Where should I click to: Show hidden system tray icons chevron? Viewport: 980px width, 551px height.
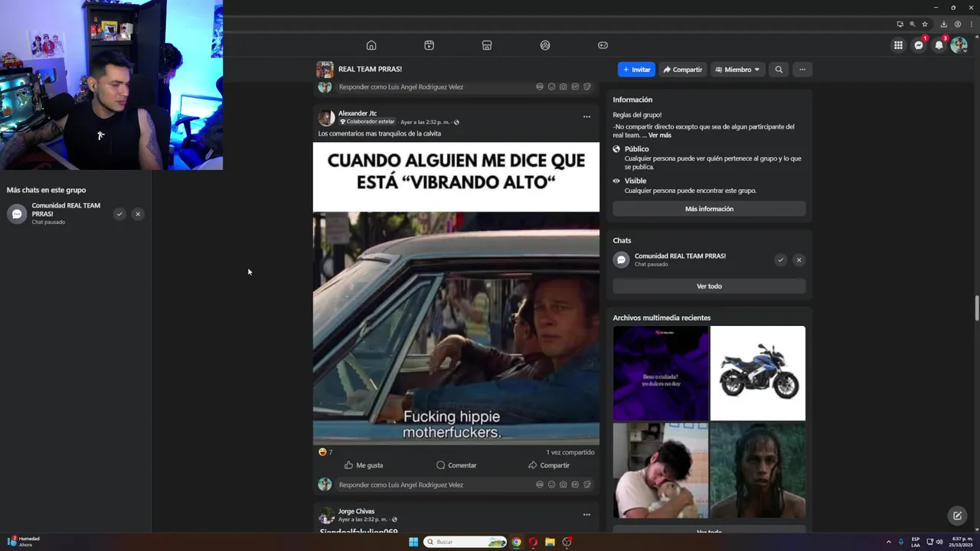[888, 542]
